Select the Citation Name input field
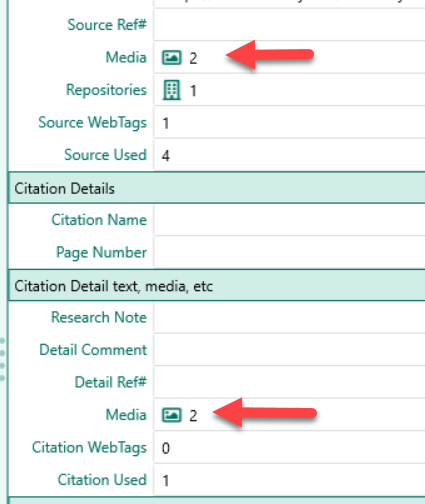425x504 pixels. (x=289, y=220)
